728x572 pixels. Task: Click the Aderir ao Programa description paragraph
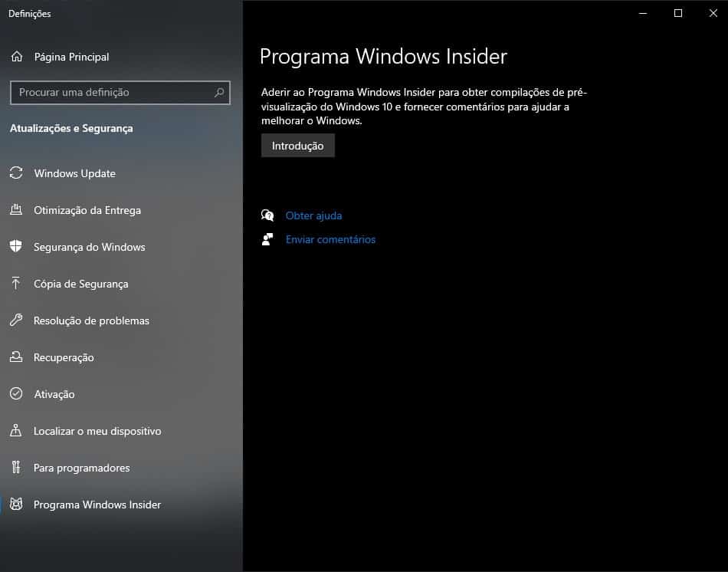pos(424,107)
